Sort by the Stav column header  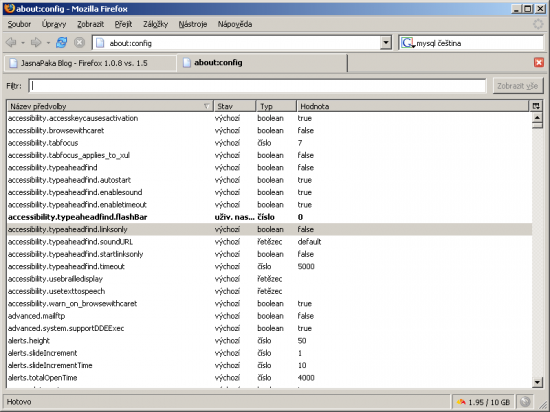pos(235,106)
